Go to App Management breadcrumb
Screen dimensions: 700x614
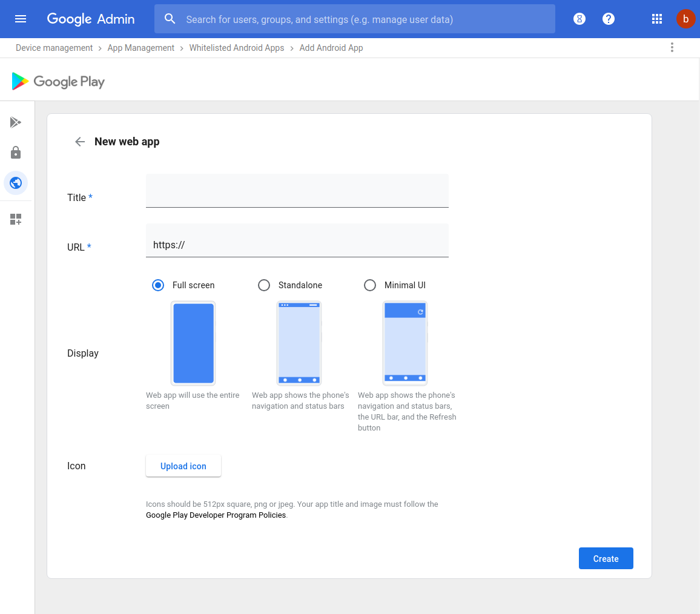(x=141, y=47)
